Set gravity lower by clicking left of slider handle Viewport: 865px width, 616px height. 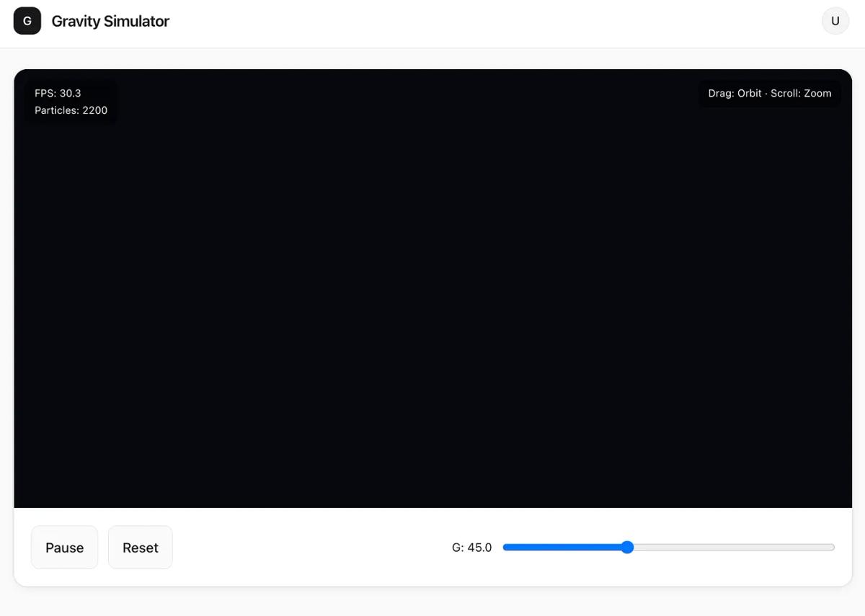[x=562, y=548]
